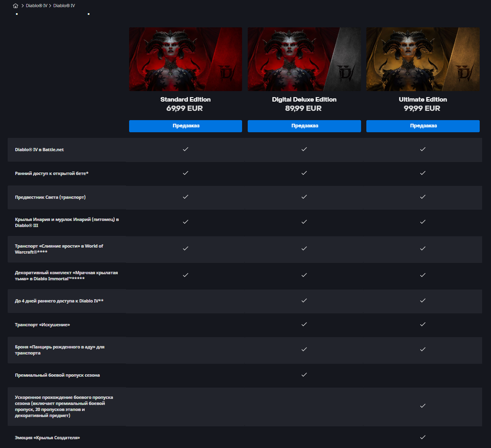Click the 89,99 EUR price
The width and height of the screenshot is (491, 448).
(303, 108)
